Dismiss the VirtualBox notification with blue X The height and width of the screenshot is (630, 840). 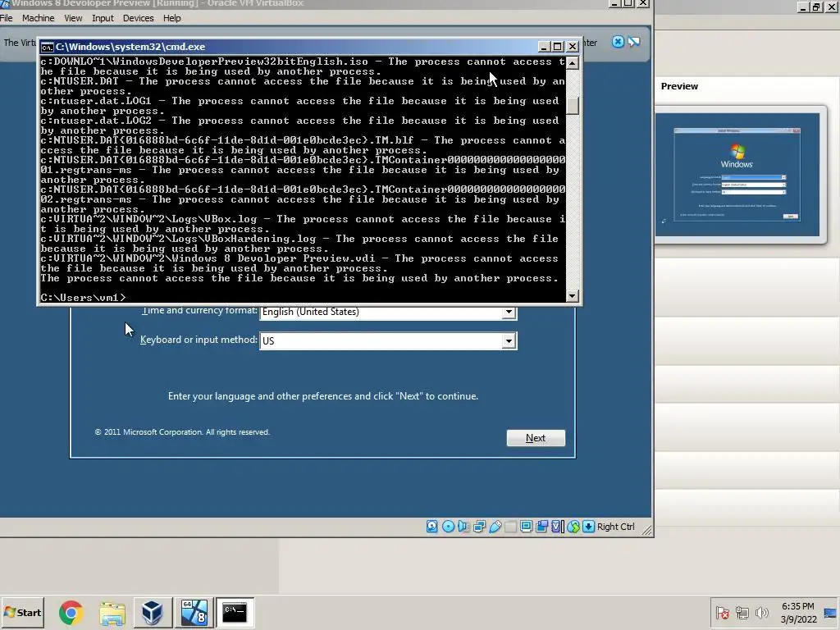(618, 42)
